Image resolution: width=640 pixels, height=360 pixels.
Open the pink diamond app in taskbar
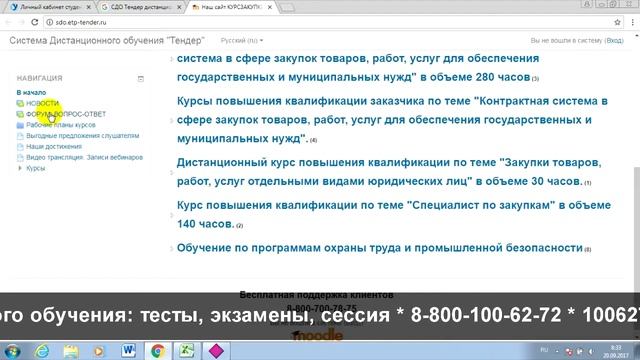[x=216, y=351]
